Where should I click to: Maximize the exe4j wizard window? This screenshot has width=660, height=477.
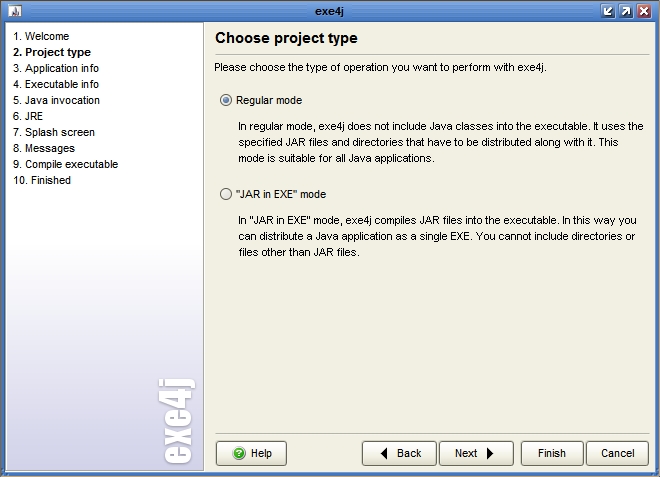coord(625,11)
